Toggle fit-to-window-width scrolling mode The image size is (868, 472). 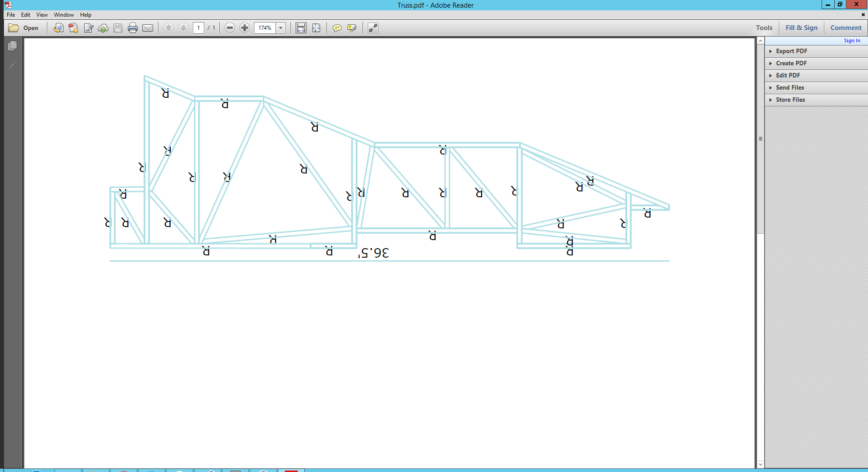click(x=301, y=28)
